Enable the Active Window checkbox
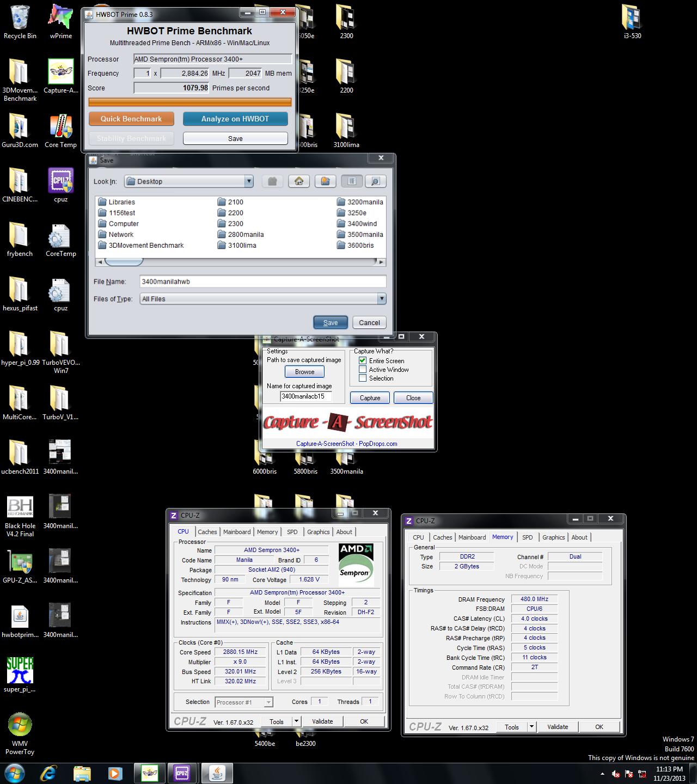Image resolution: width=697 pixels, height=784 pixels. point(363,369)
